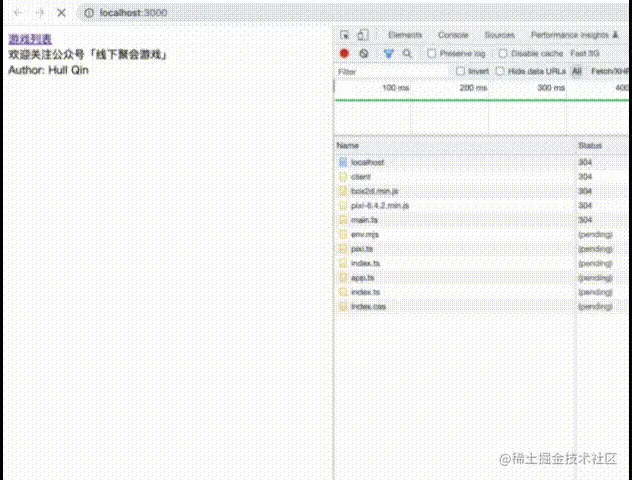Open the Fast 3G throttling dropdown
This screenshot has height=480, width=632.
(584, 53)
